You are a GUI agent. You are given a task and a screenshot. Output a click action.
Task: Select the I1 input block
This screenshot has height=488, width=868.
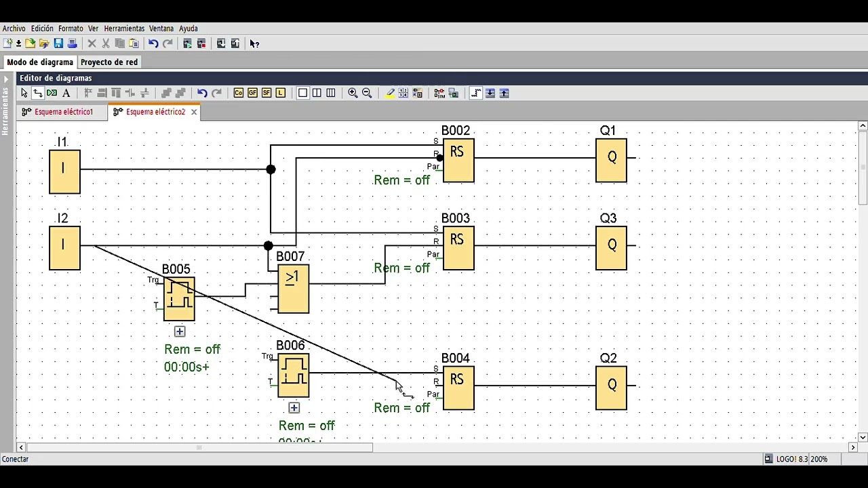[64, 171]
